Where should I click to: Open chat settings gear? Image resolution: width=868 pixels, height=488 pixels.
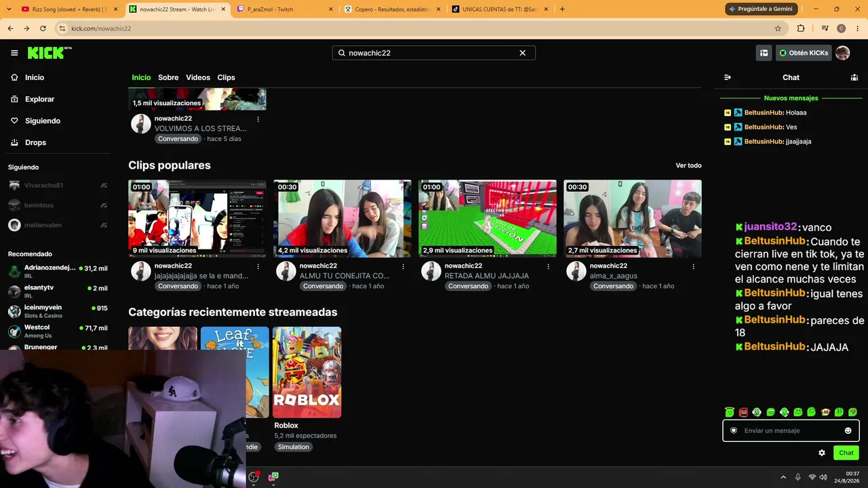[822, 453]
